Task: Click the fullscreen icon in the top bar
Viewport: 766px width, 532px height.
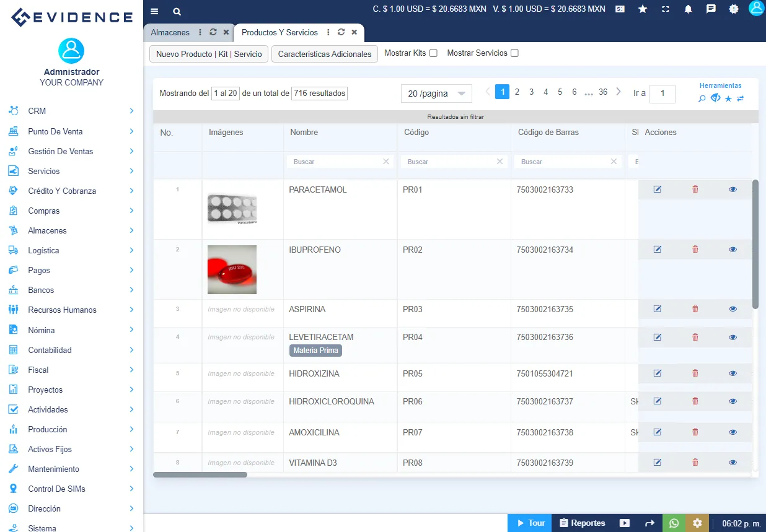Action: 665,9
